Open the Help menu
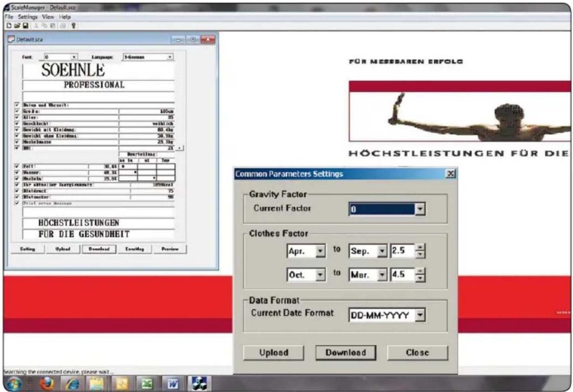Image resolution: width=573 pixels, height=392 pixels. [x=65, y=17]
